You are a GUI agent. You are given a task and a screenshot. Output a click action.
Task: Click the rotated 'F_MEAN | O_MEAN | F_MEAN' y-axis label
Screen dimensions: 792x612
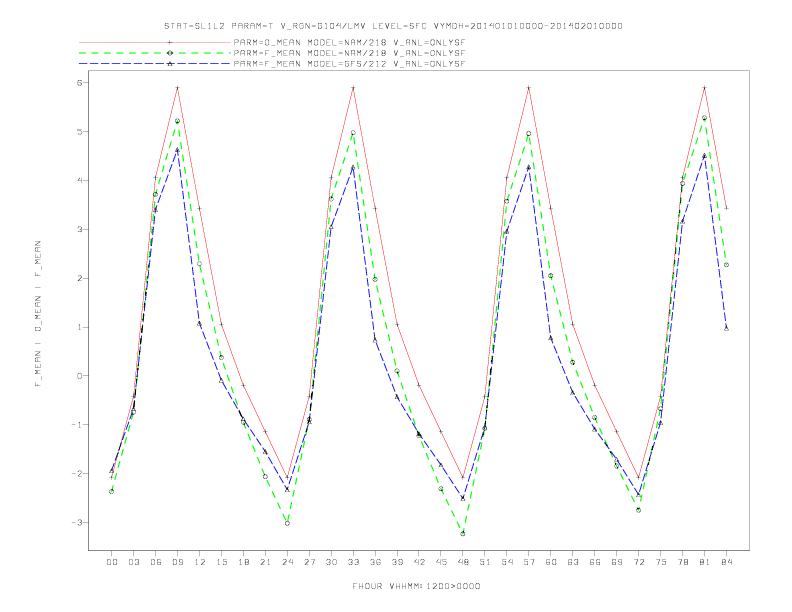point(38,314)
